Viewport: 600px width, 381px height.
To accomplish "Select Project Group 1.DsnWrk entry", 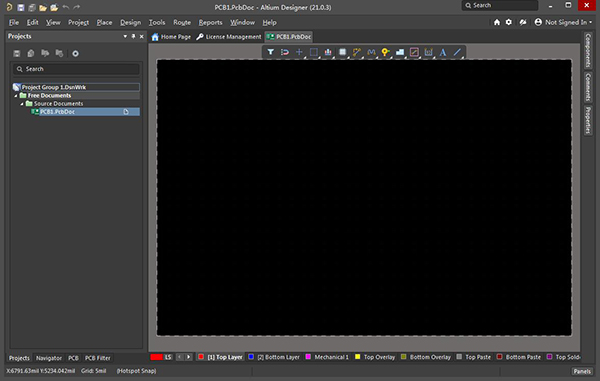I will pos(76,87).
